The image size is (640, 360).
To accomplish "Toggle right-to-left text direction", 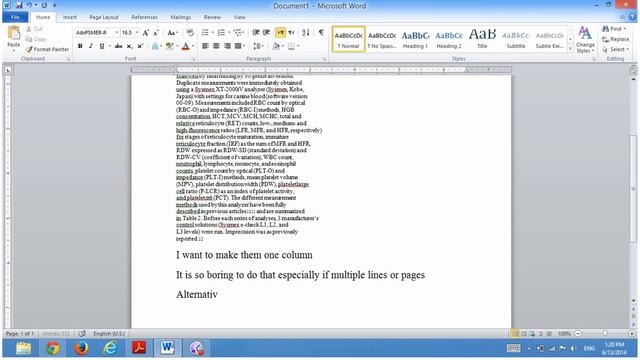I will click(x=291, y=33).
